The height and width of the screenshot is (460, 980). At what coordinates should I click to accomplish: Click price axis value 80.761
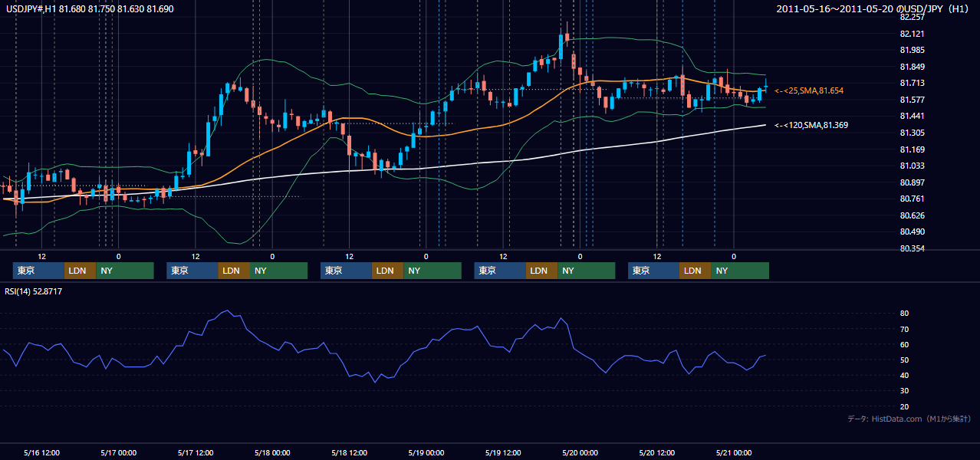click(912, 199)
